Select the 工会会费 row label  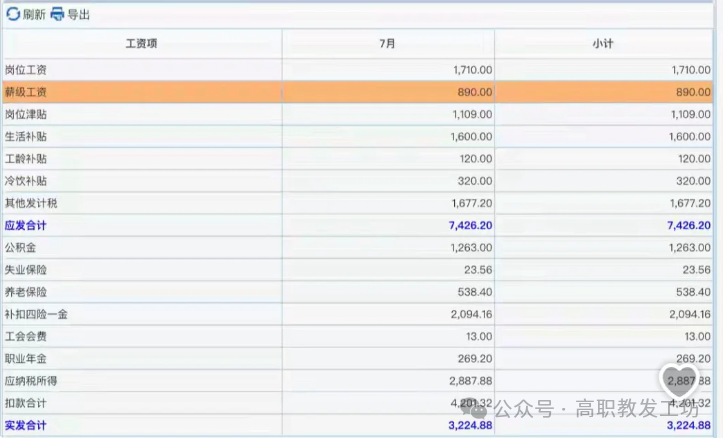point(26,336)
